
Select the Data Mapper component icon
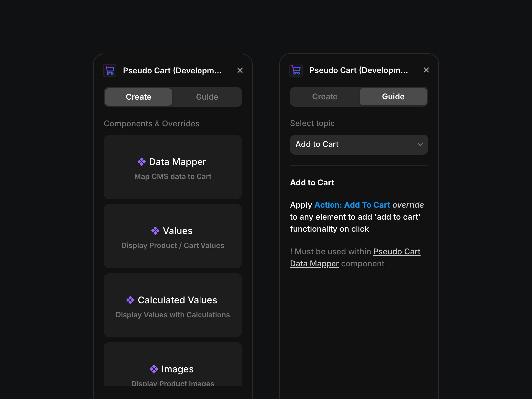click(x=142, y=162)
